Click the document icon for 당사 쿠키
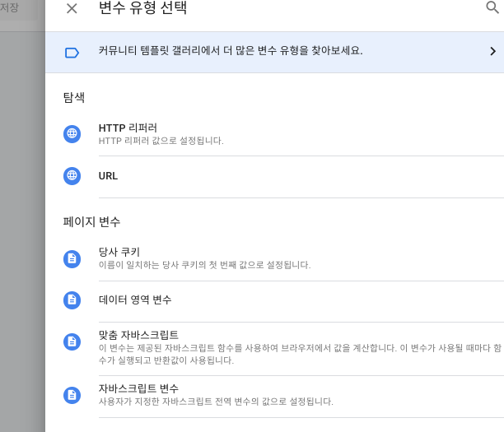 (72, 259)
